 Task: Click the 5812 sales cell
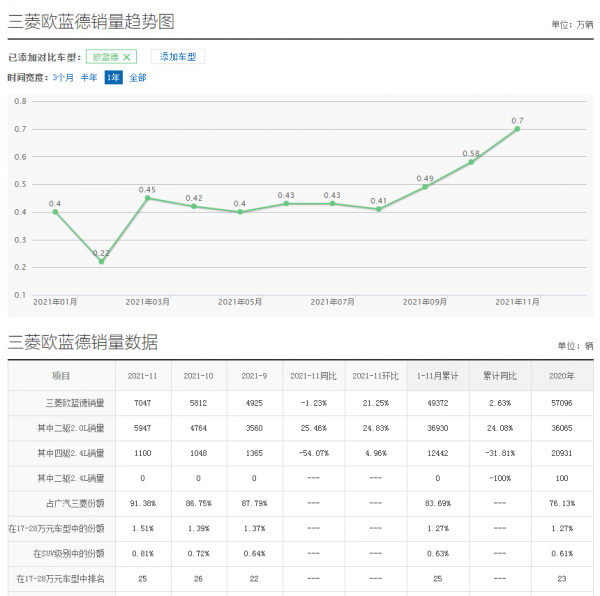(198, 403)
